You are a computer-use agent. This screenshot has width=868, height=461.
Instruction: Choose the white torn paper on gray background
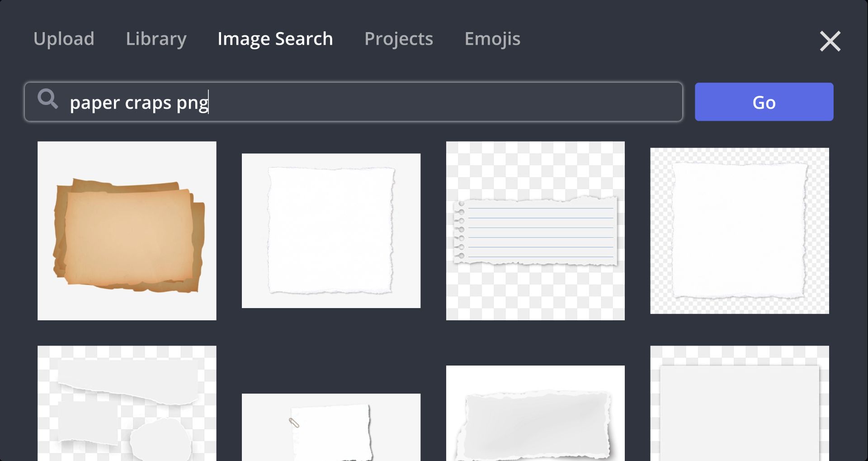331,231
